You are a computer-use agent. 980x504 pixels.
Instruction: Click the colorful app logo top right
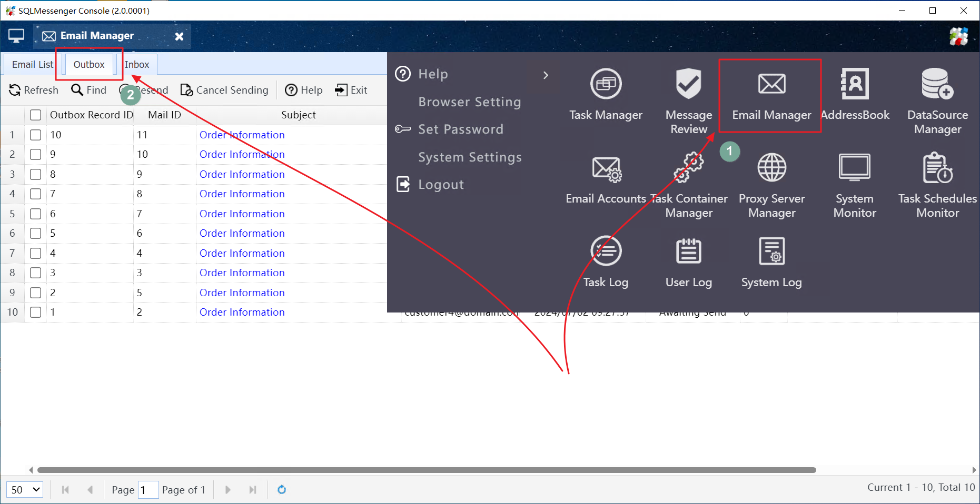[x=958, y=36]
